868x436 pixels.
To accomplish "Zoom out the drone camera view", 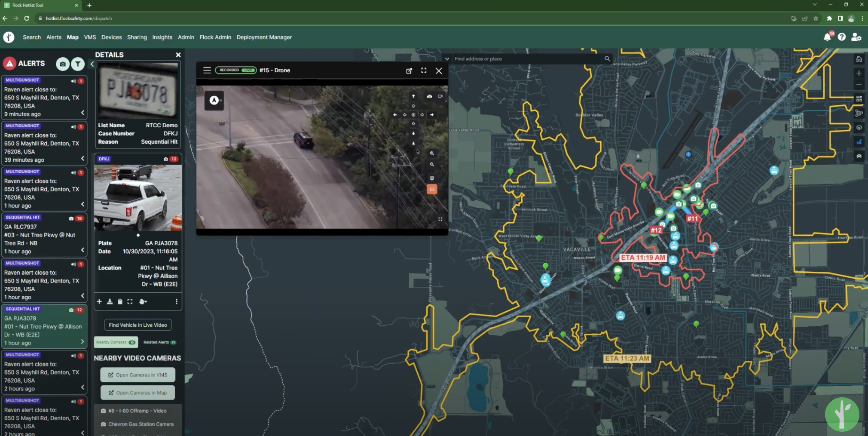I will pos(432,164).
